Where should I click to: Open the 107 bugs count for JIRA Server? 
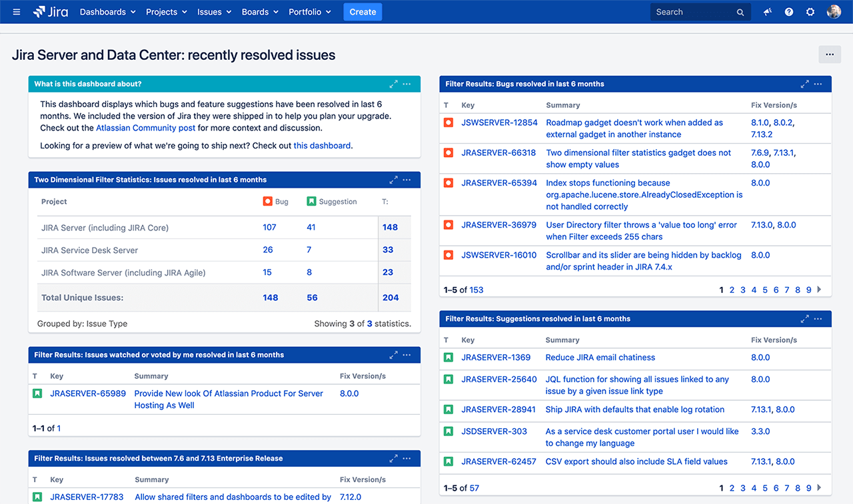point(269,228)
